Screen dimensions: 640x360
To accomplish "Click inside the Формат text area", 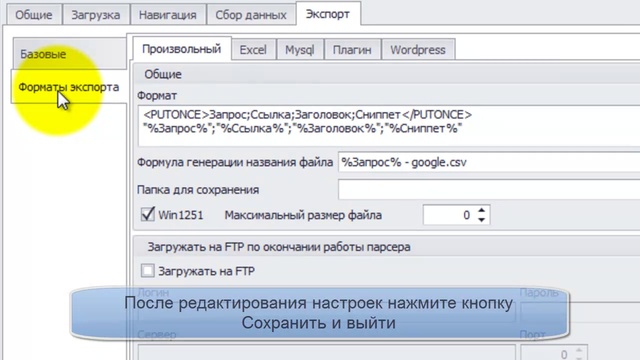I will [x=389, y=126].
